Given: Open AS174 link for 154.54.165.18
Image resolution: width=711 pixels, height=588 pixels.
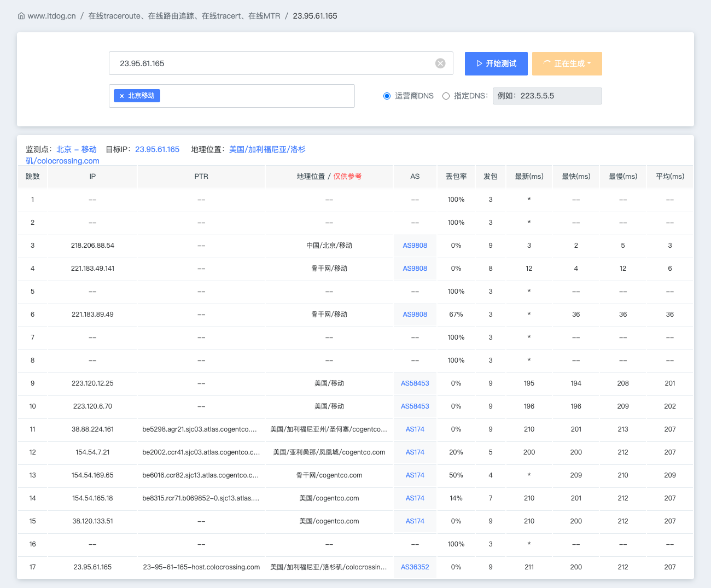Looking at the screenshot, I should tap(415, 498).
